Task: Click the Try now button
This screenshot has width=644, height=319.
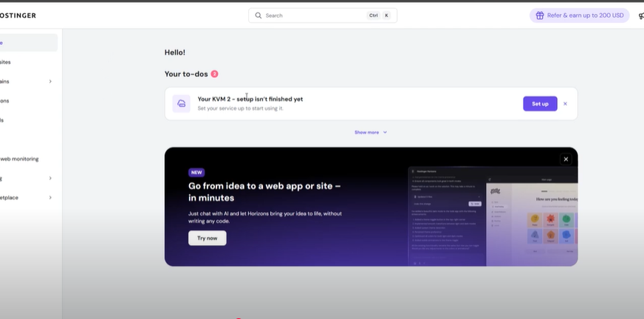Action: (x=208, y=238)
